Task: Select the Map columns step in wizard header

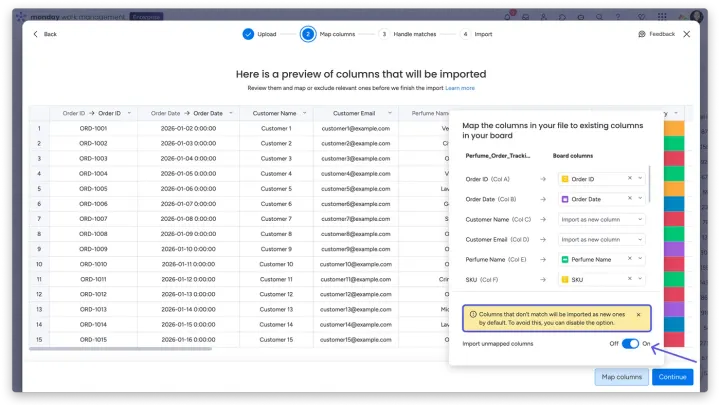Action: [x=328, y=34]
